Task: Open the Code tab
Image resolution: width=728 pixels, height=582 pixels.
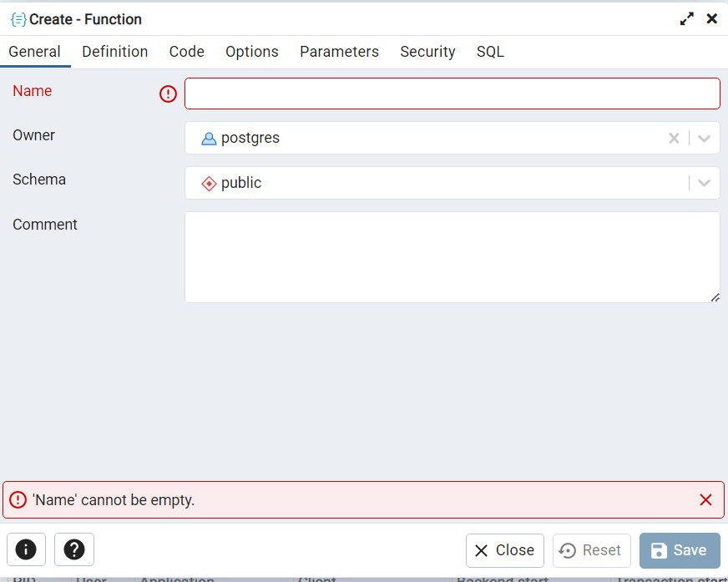Action: (x=187, y=52)
